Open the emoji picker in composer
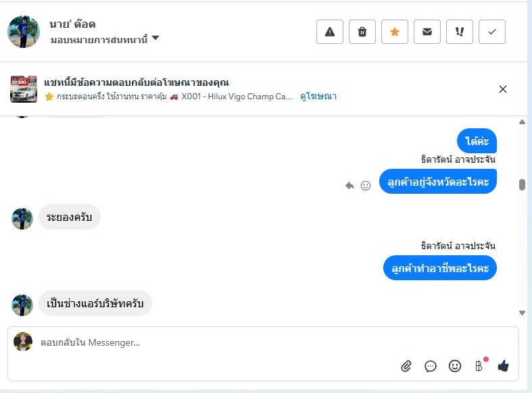Screen dimensions: 532x393 [x=455, y=366]
